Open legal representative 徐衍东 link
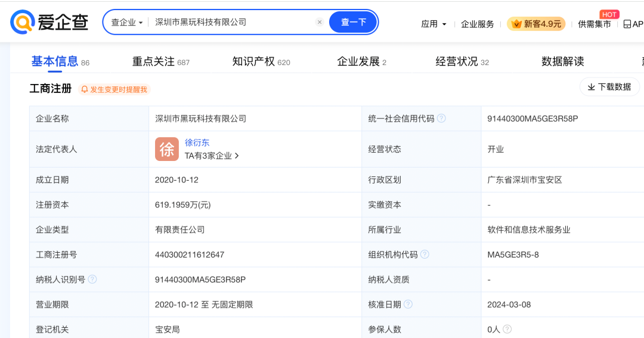The height and width of the screenshot is (338, 644). 197,142
